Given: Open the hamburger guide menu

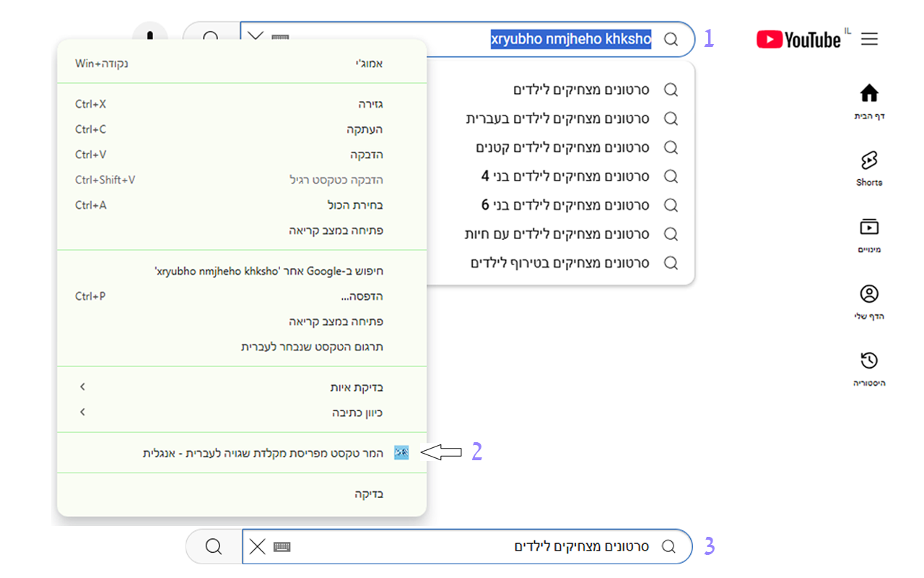Looking at the screenshot, I should click(x=869, y=39).
